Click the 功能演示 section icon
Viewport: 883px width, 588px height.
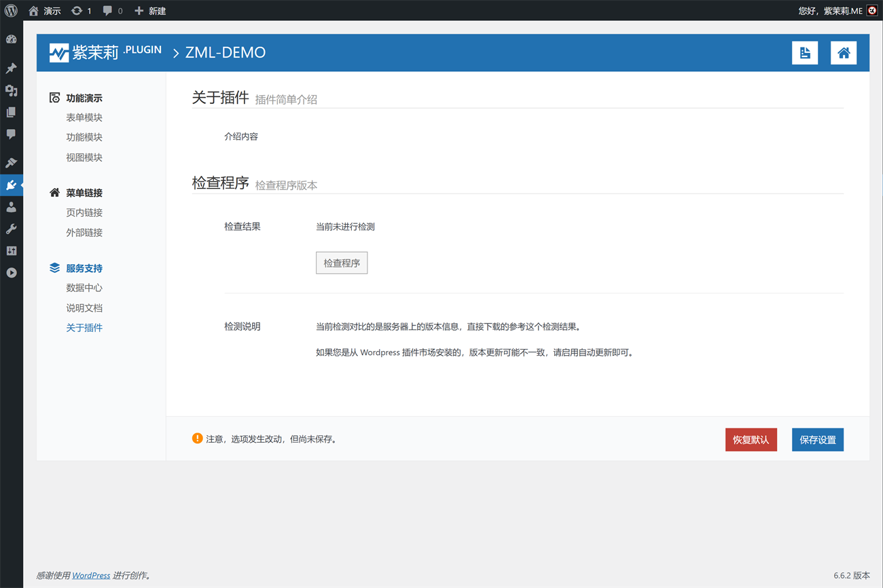tap(54, 98)
